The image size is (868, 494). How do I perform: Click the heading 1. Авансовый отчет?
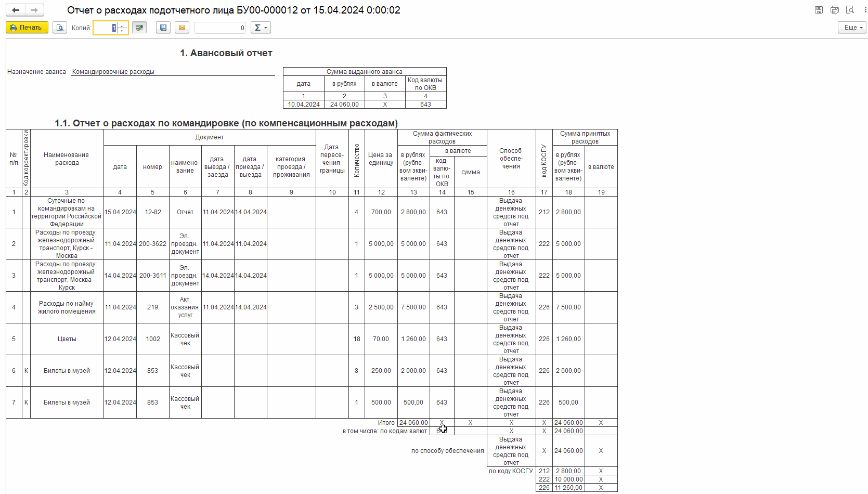[x=226, y=53]
